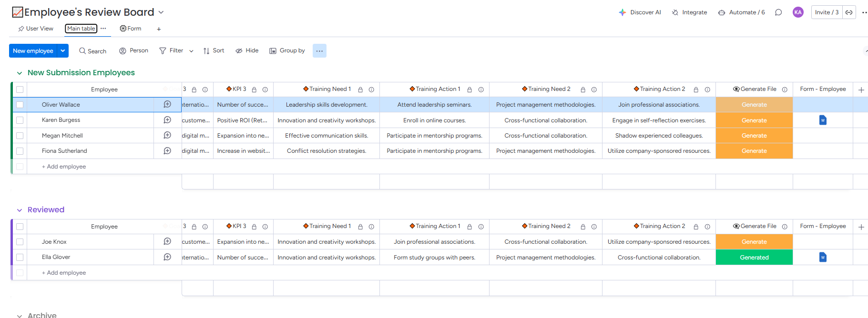Click the Invite / 3 button
Screen dimensions: 868x318
[x=827, y=12]
